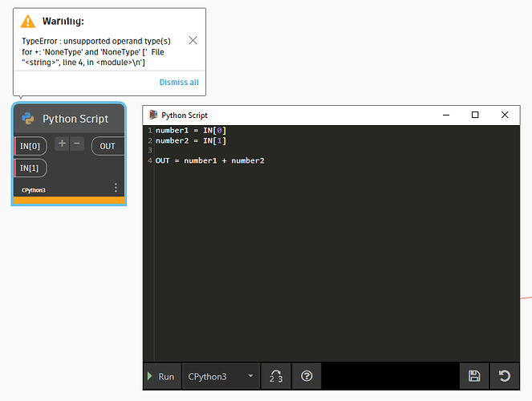Maximize the Python Script editor window
This screenshot has height=401, width=532.
pos(475,115)
